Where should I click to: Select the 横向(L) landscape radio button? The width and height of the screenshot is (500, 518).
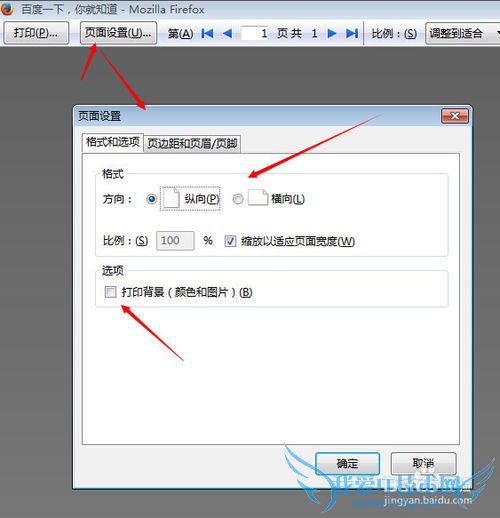click(238, 199)
